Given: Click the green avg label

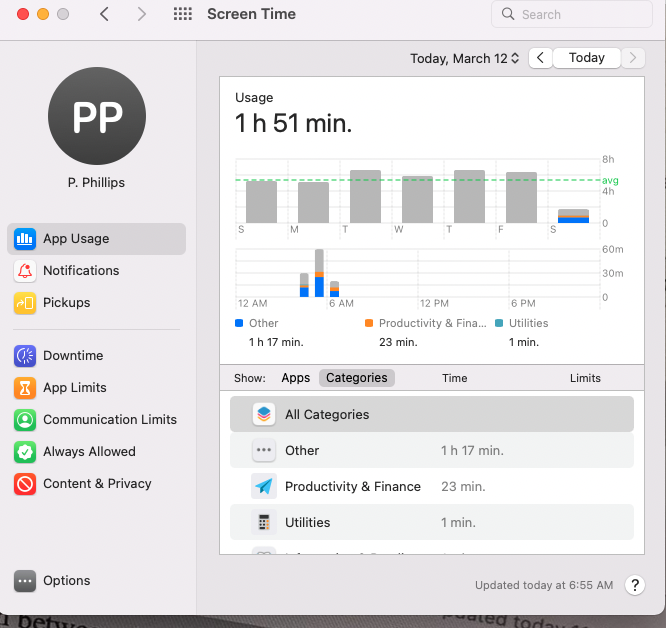Looking at the screenshot, I should tap(610, 180).
